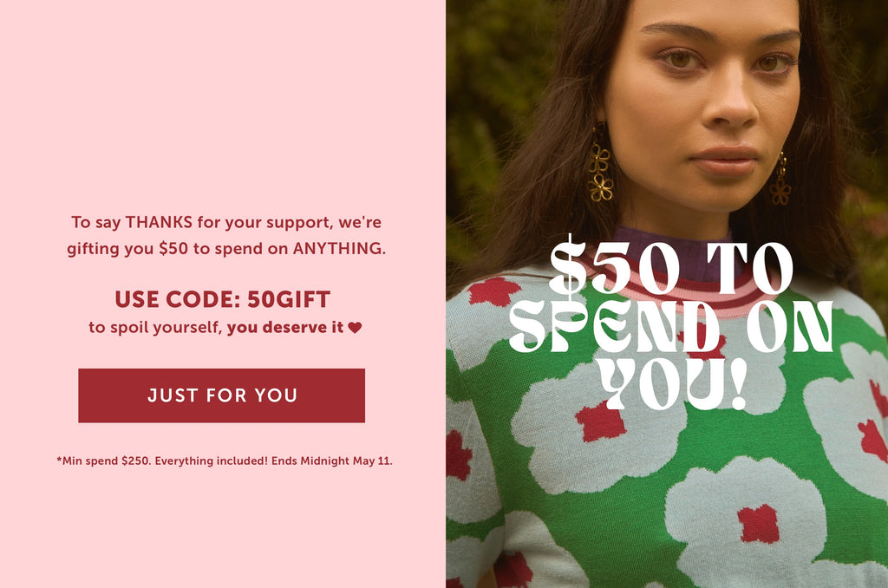Viewport: 888px width, 588px height.
Task: Click the word 'YOU!' in the white overlay
Action: [x=674, y=383]
